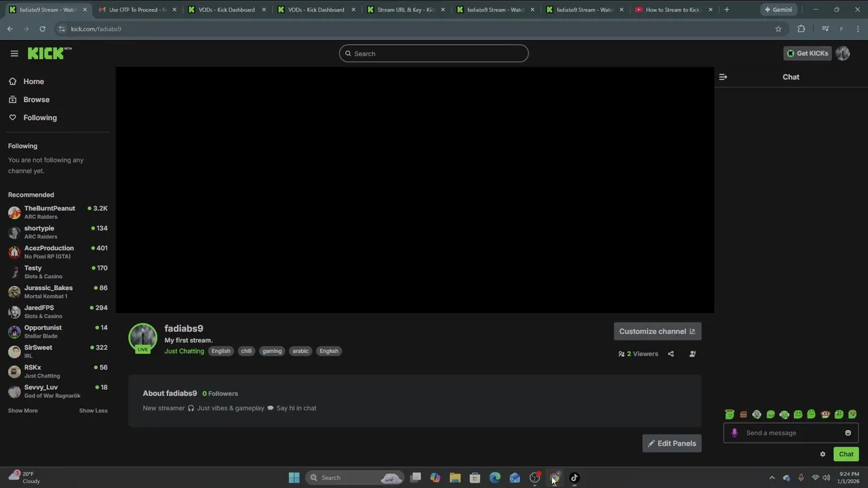Click TheBurntPeanut channel avatar

click(14, 212)
